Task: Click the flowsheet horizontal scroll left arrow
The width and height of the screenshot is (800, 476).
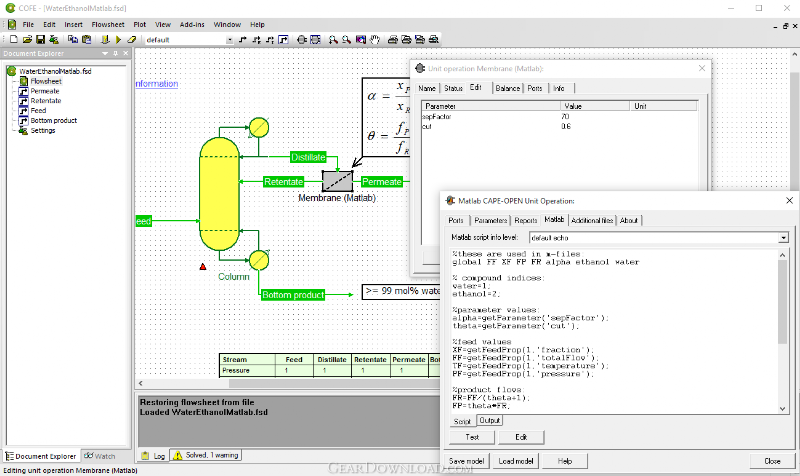Action: pyautogui.click(x=141, y=383)
